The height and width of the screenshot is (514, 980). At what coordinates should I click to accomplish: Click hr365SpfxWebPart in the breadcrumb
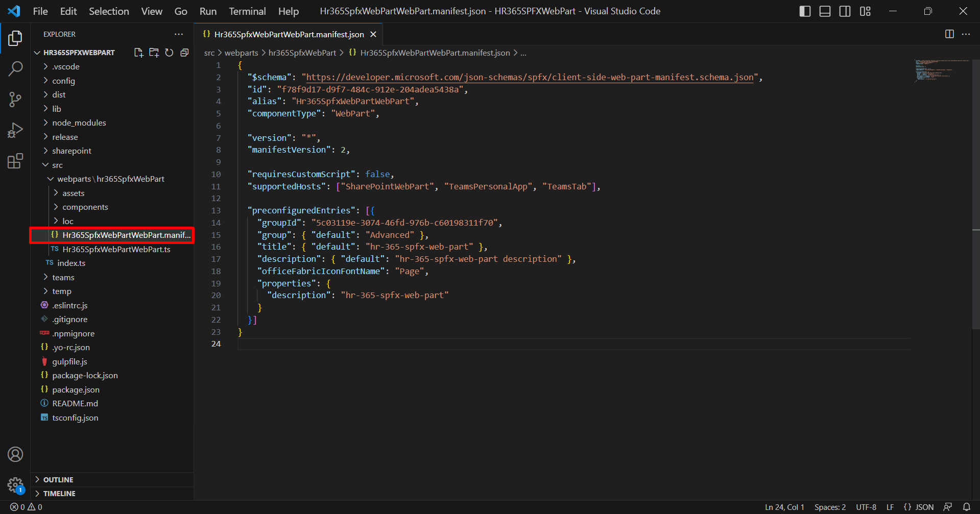click(302, 53)
